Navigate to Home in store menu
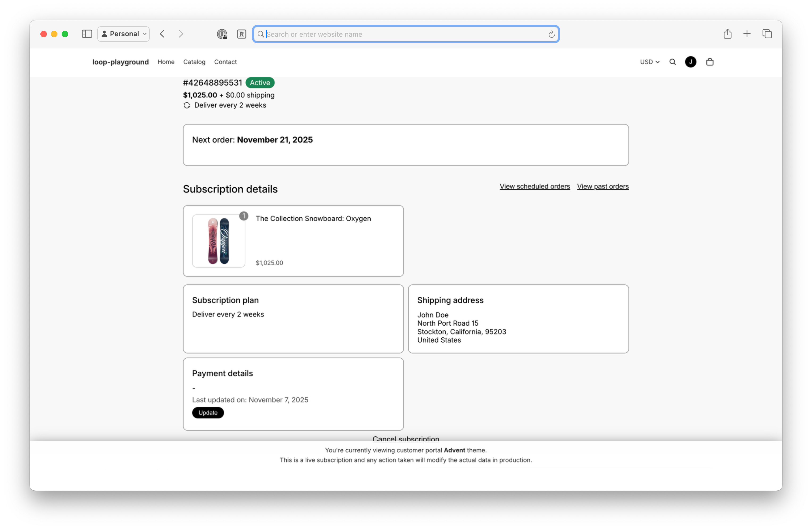The image size is (812, 530). pos(166,62)
